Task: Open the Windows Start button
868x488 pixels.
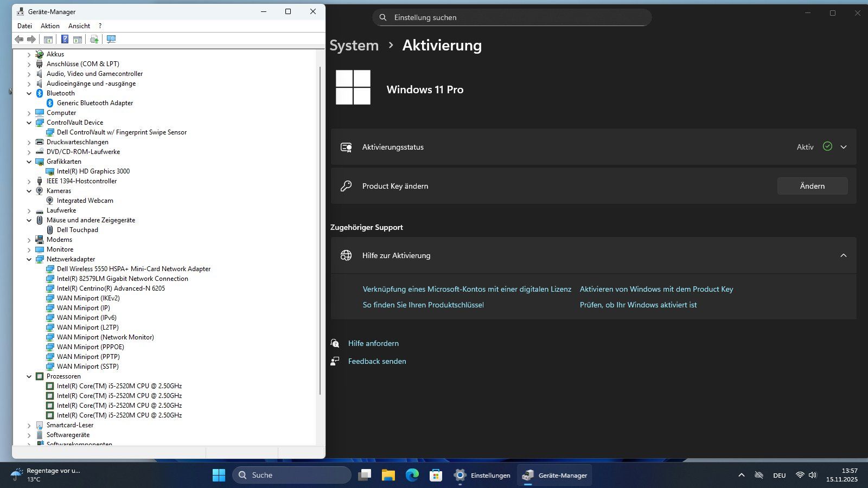Action: [219, 475]
